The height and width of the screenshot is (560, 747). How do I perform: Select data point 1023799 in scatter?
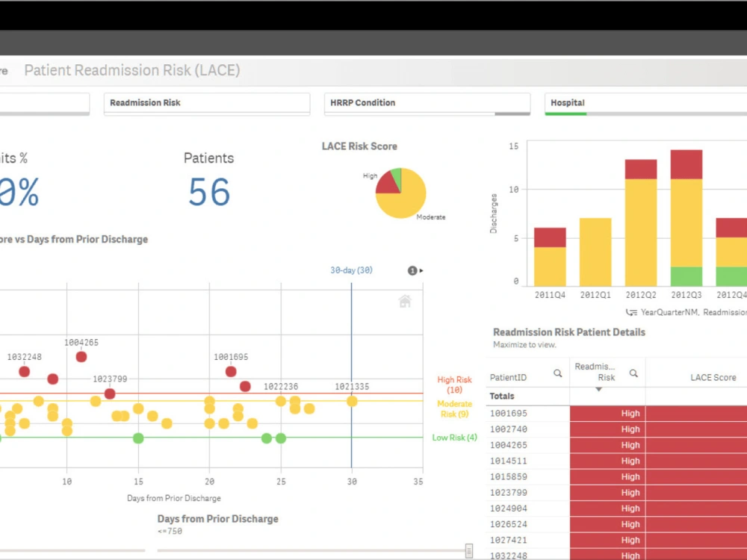[x=110, y=393]
